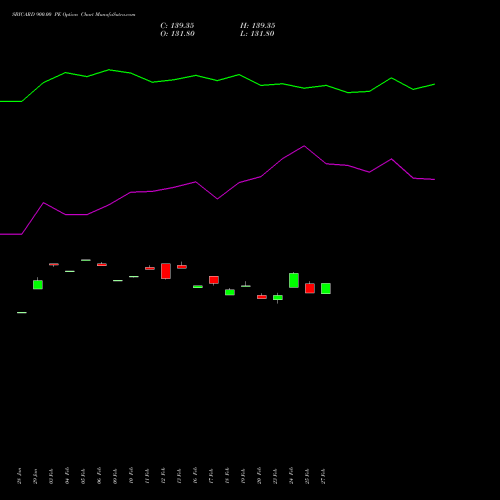Select the low value L: 131.80
500x500 pixels.
(x=257, y=34)
